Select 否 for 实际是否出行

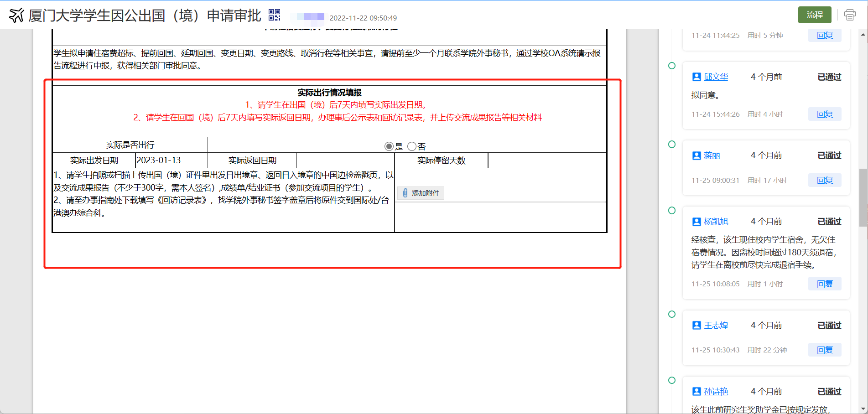pyautogui.click(x=412, y=146)
